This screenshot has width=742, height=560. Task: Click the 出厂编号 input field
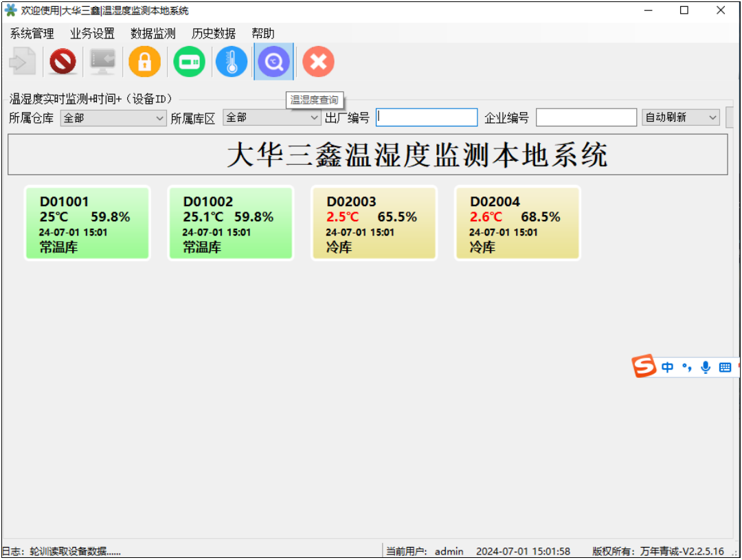coord(427,117)
